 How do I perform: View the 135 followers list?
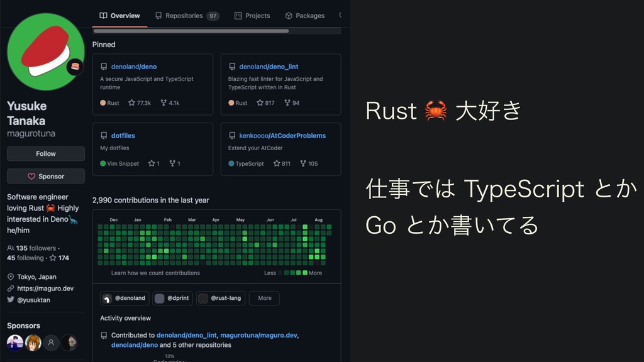(31, 248)
